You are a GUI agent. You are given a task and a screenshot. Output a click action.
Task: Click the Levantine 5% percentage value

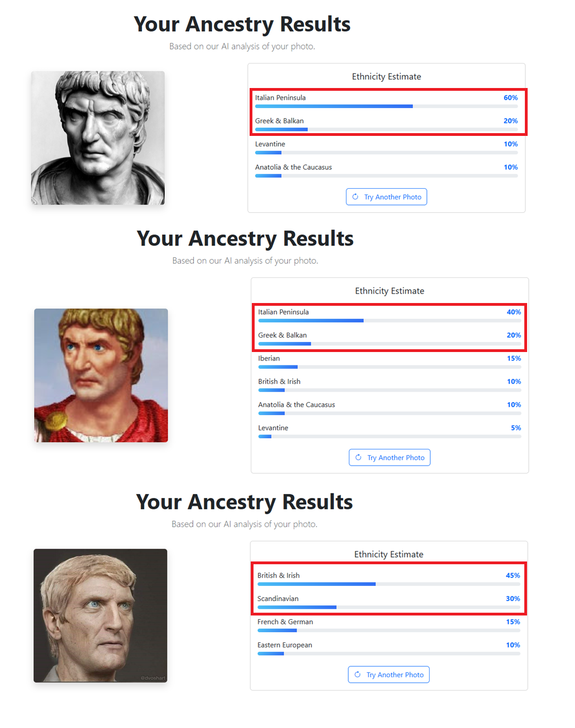tap(516, 428)
